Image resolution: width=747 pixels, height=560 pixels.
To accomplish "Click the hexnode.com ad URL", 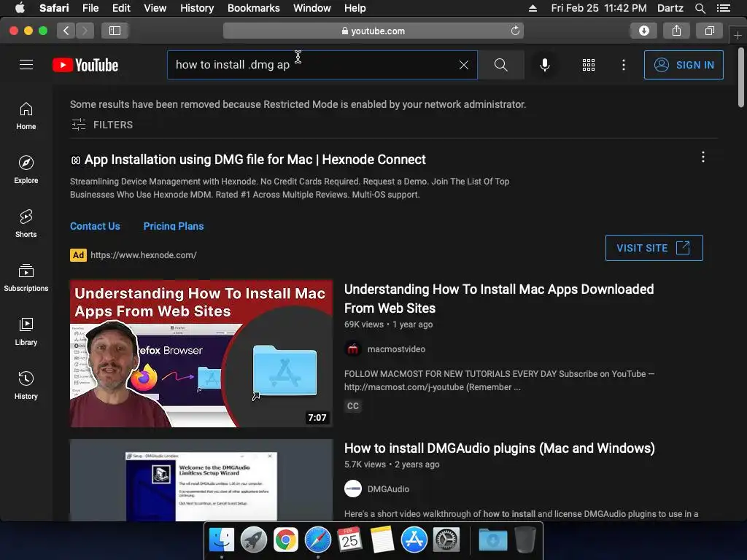I will [144, 255].
